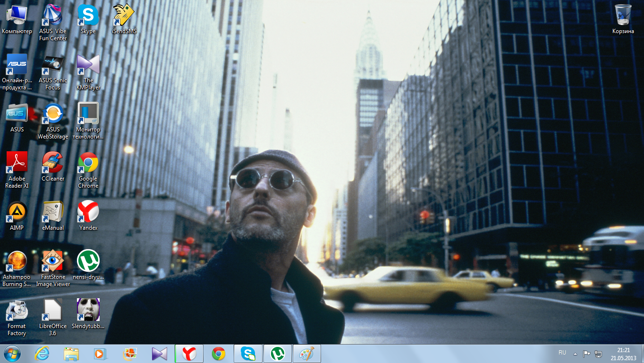This screenshot has width=644, height=363.
Task: Select the Skype shortcut on the desktop
Action: [x=88, y=19]
